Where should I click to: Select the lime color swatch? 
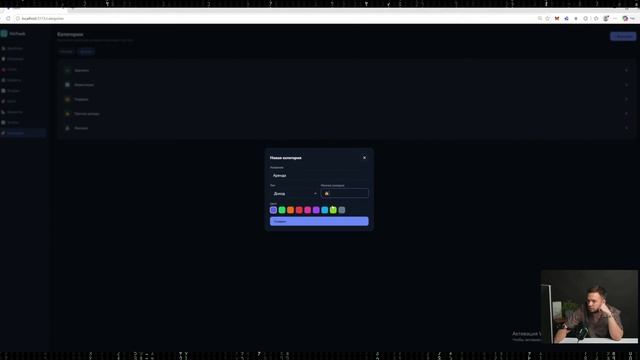[333, 210]
